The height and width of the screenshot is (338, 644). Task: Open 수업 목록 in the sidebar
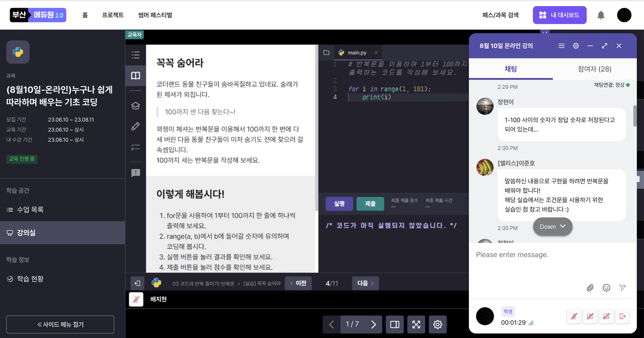point(62,210)
